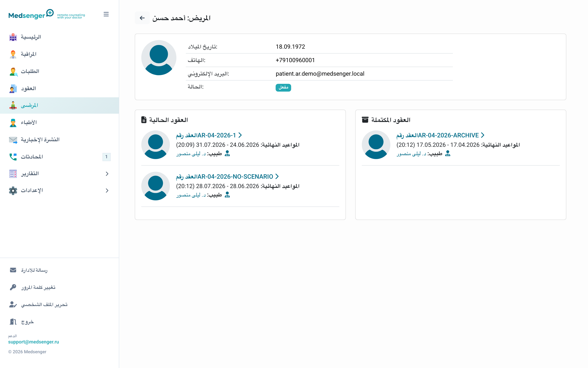Open د. ليلى منصور under AR-04-2026-NO-SCENARIO

click(191, 195)
